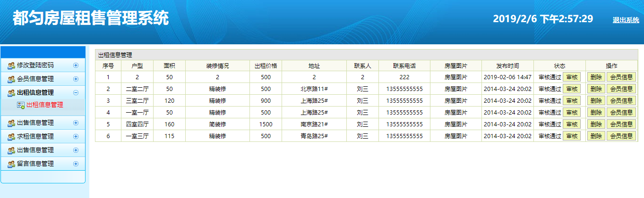Viewport: 644px width, 198px height.
Task: Delete row 序号 3 with 删除
Action: pos(596,100)
